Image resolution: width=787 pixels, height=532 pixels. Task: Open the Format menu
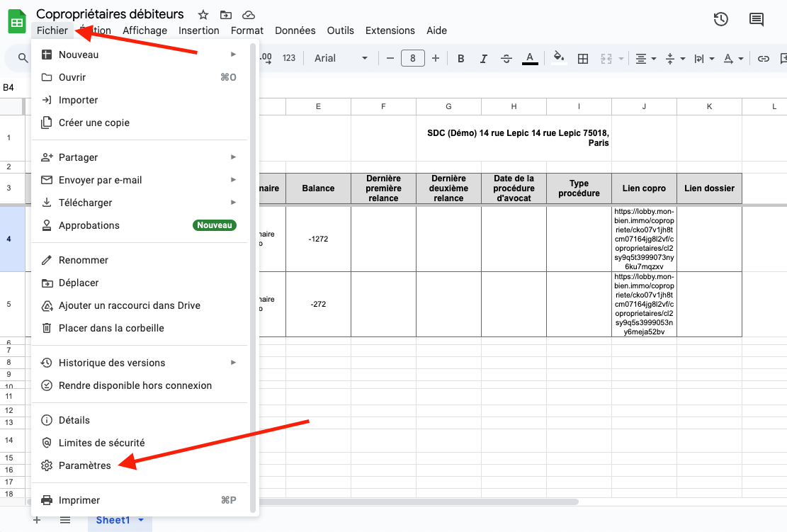pyautogui.click(x=247, y=30)
